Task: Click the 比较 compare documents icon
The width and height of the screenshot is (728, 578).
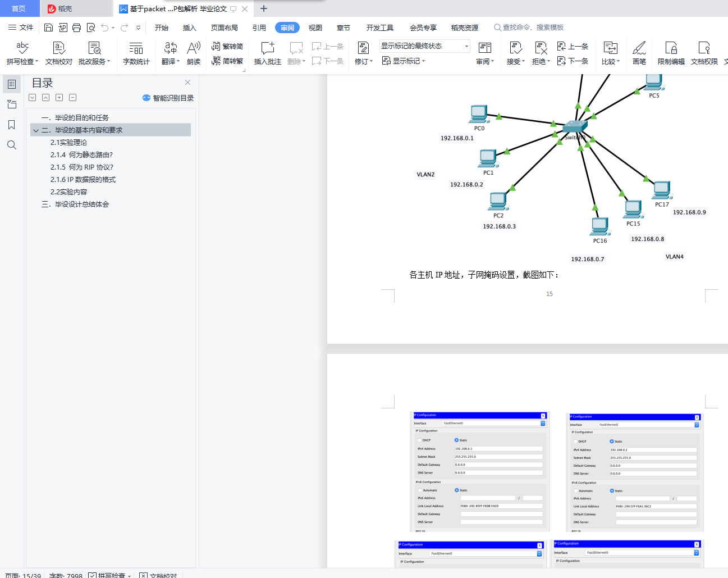Action: pyautogui.click(x=610, y=48)
